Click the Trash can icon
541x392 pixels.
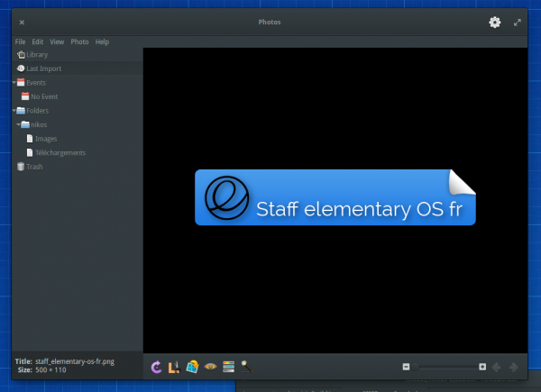[21, 167]
